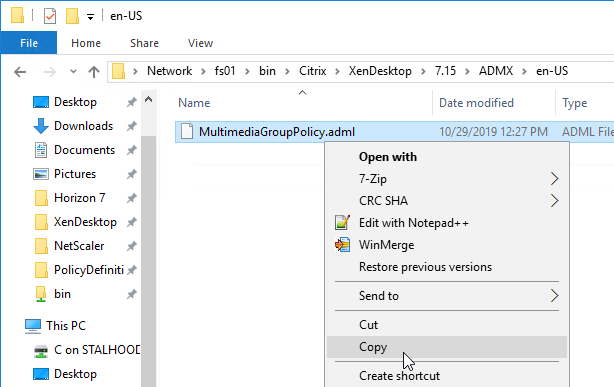Click the pin icon next to Downloads
The width and height of the screenshot is (614, 387).
tap(132, 126)
